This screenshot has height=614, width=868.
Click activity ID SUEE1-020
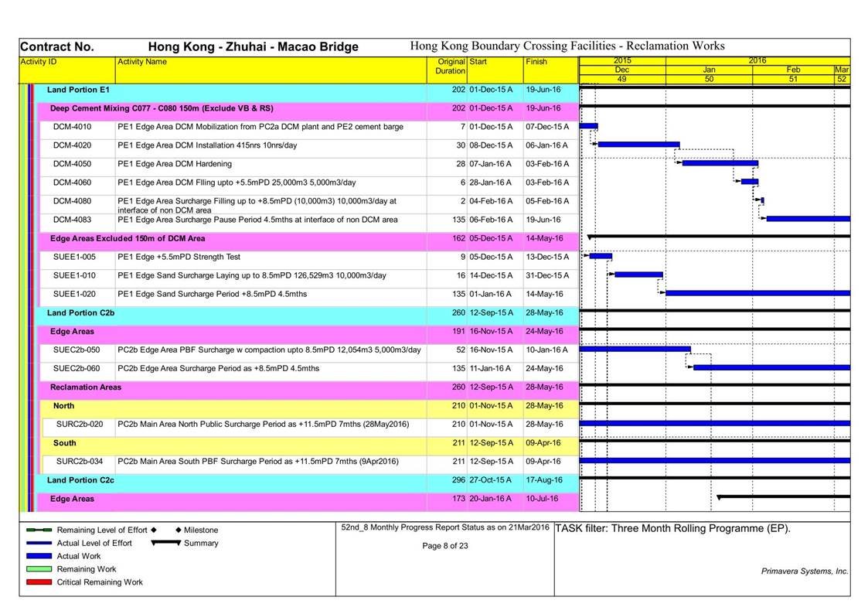click(x=74, y=294)
